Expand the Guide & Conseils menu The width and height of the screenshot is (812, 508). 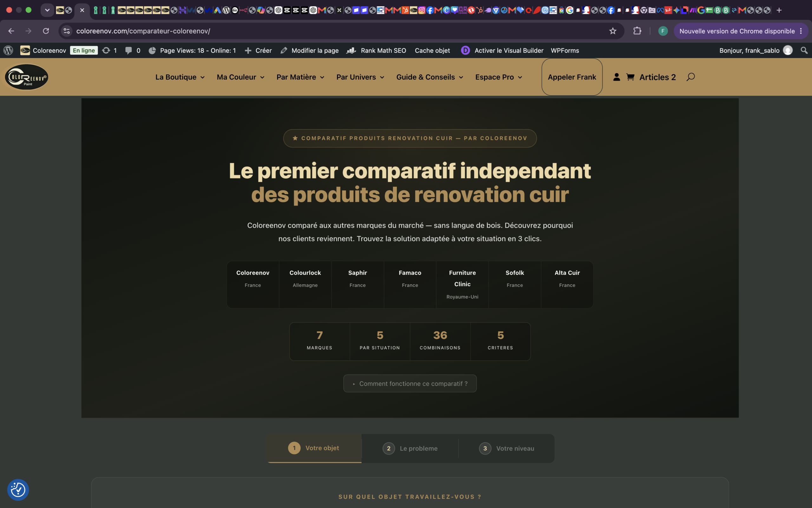click(x=430, y=77)
